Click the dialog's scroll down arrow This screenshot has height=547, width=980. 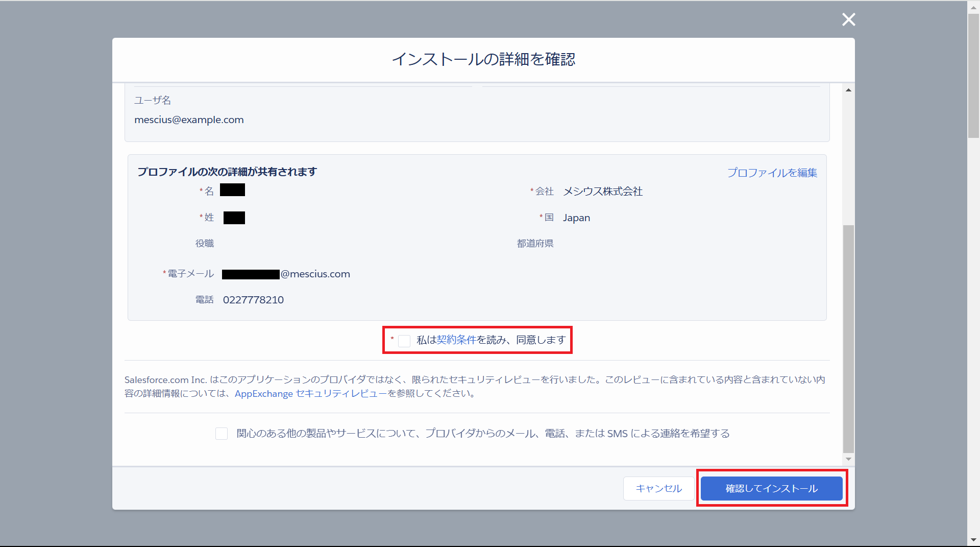point(848,459)
